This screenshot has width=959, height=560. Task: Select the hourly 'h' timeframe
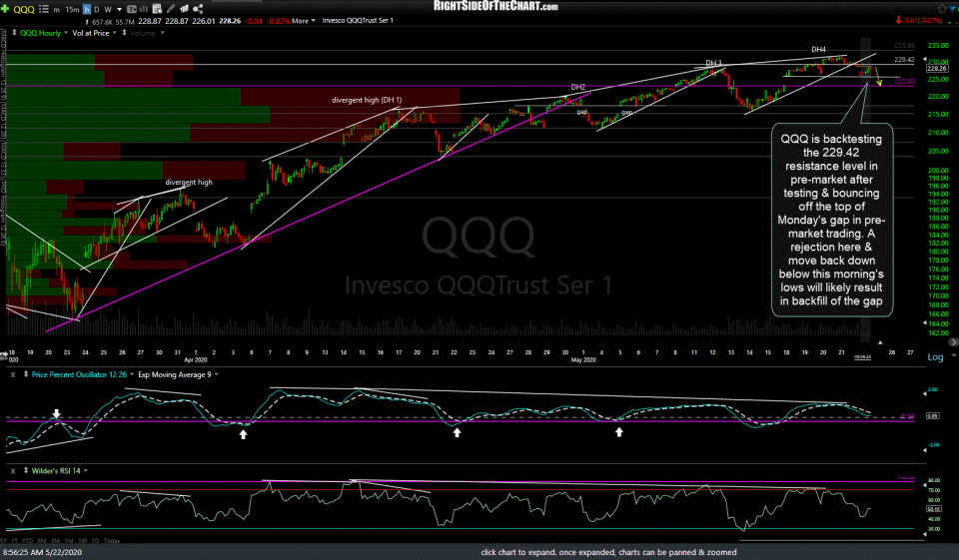pyautogui.click(x=86, y=9)
